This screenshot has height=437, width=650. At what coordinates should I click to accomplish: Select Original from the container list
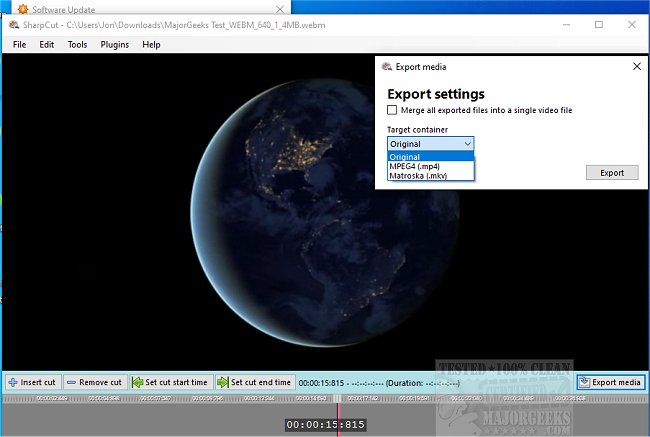point(430,156)
